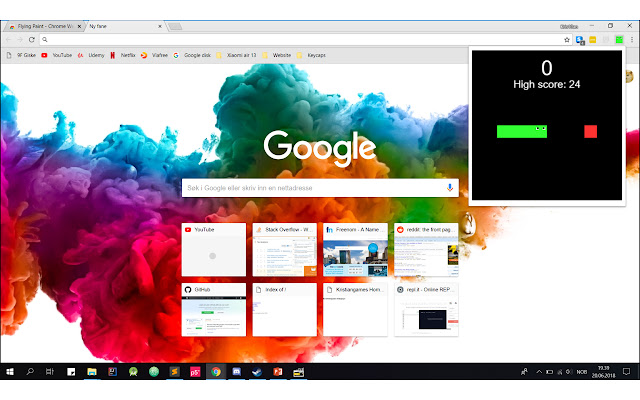The height and width of the screenshot is (400, 640).
Task: Open Windows search from the taskbar
Action: [30, 371]
